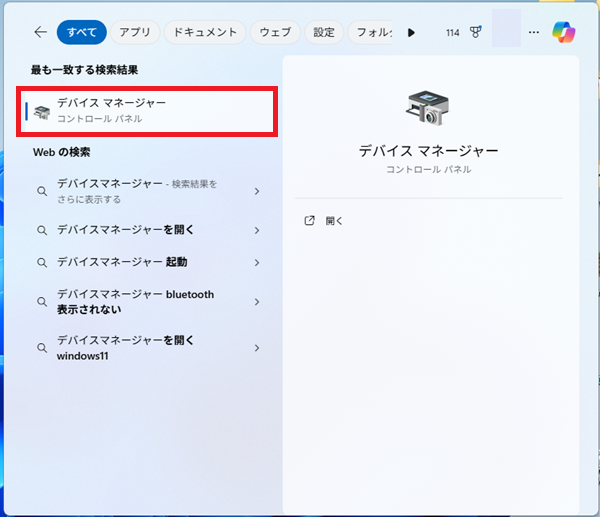This screenshot has height=517, width=600.
Task: Expand chevron for デバイスマネージャー bluetooth 表示されない
Action: tap(257, 302)
